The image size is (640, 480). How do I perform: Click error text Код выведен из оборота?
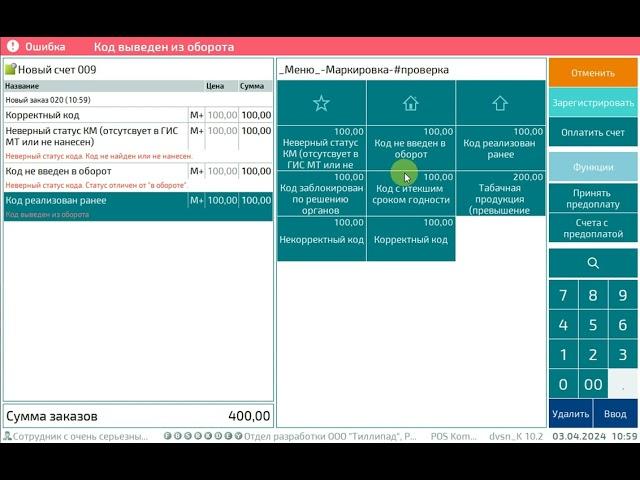(164, 47)
